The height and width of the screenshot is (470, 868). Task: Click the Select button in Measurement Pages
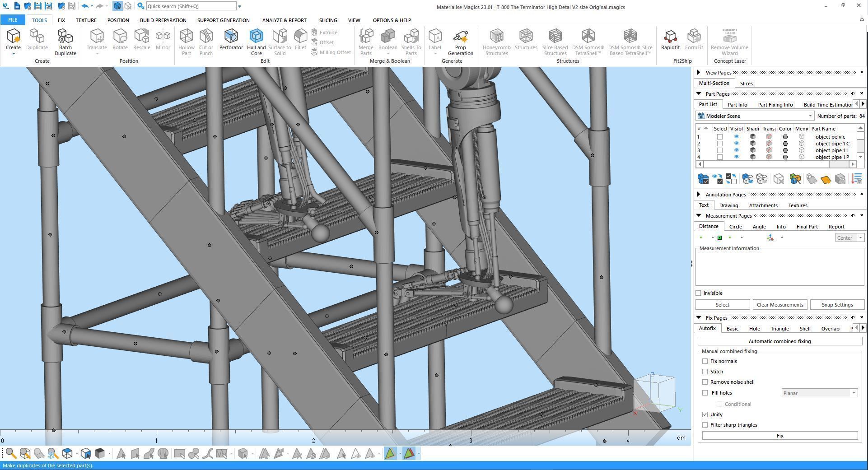coord(722,305)
